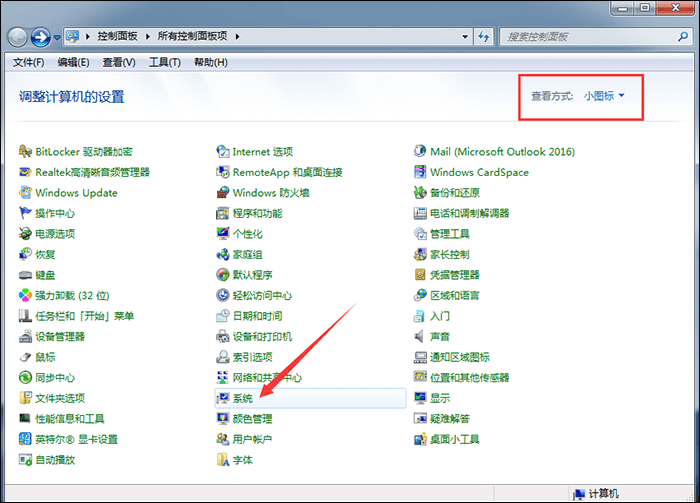The width and height of the screenshot is (700, 503).
Task: Go forward with the Forward arrow button
Action: 41,37
